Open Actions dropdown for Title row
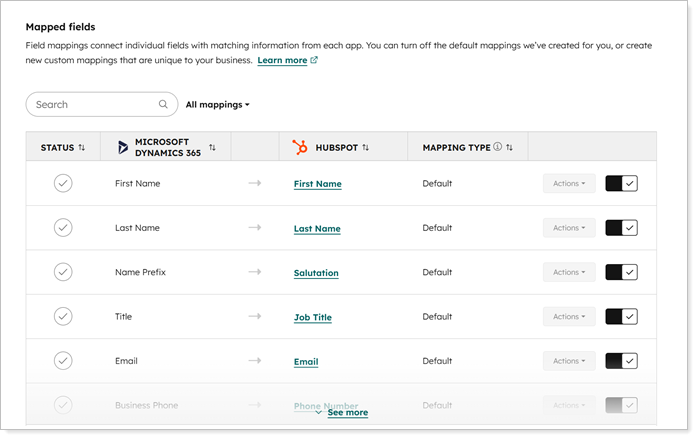697x439 pixels. click(569, 316)
